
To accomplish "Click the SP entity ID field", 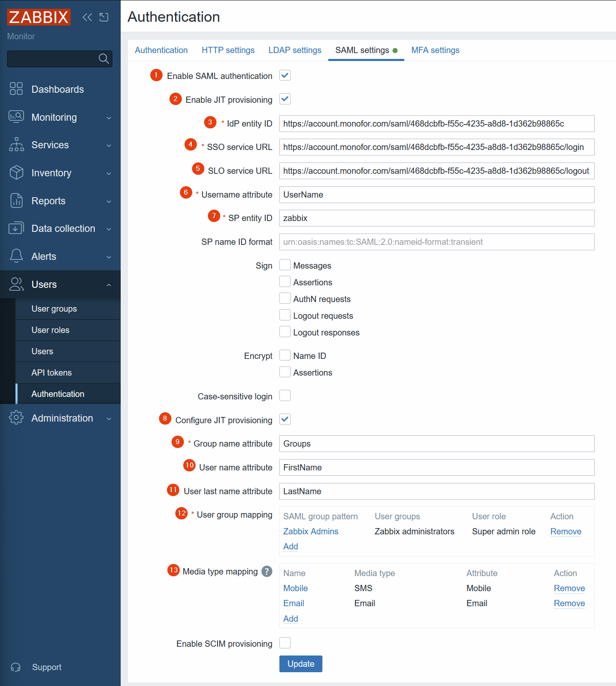I will tap(436, 218).
